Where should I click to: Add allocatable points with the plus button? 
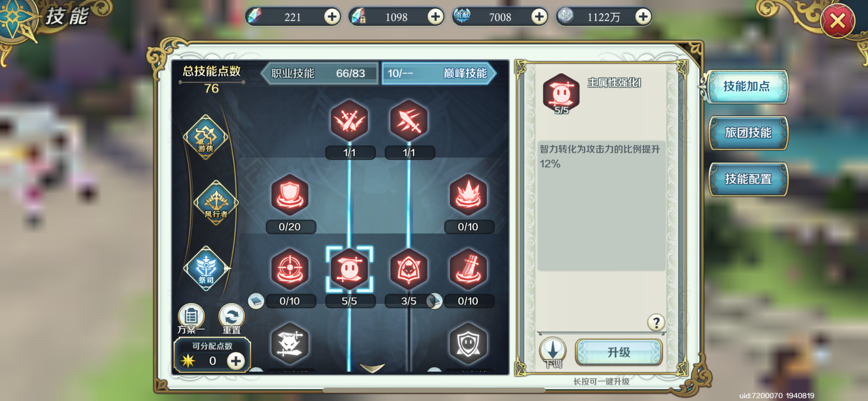tap(236, 361)
